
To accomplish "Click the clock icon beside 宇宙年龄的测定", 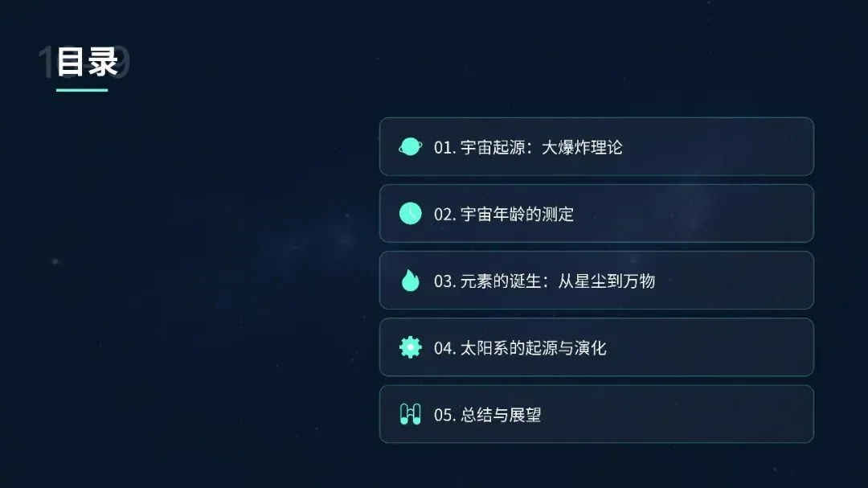I will [410, 214].
